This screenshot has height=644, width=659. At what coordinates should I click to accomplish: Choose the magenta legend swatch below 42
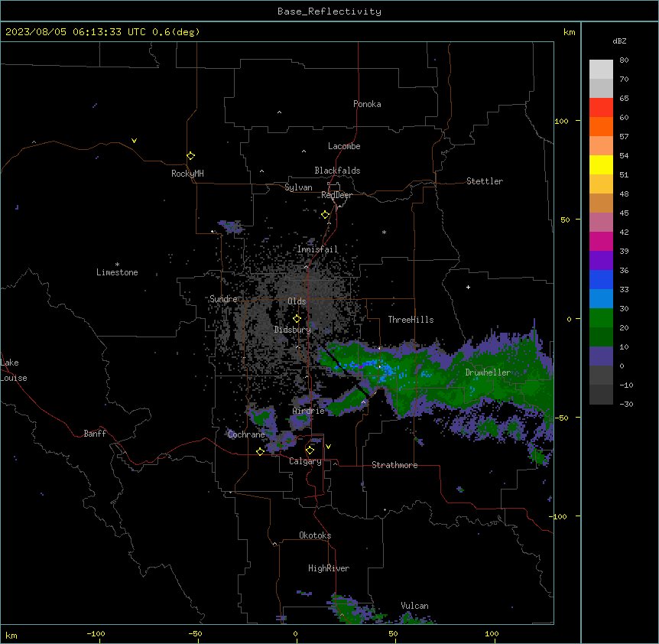(x=601, y=241)
